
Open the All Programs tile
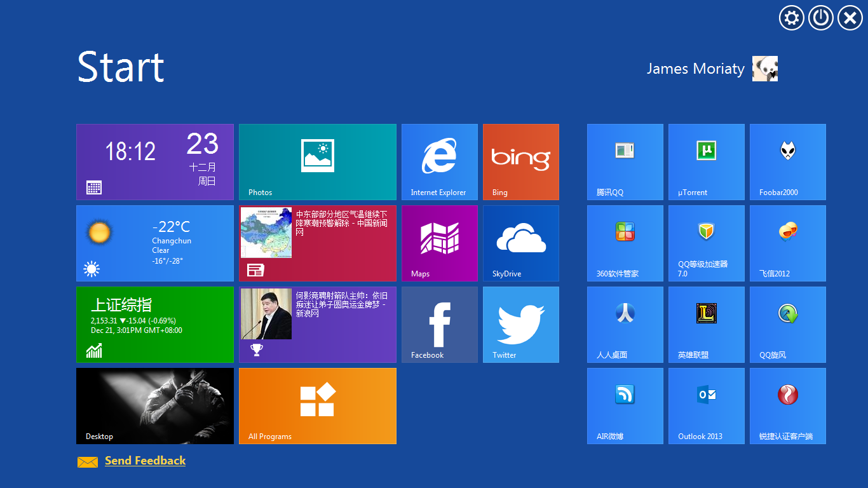coord(318,406)
